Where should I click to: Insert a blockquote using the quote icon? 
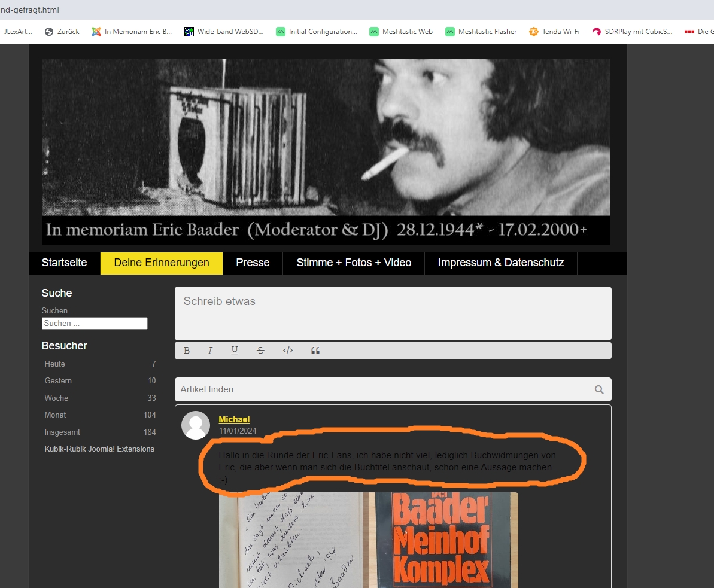pos(315,351)
